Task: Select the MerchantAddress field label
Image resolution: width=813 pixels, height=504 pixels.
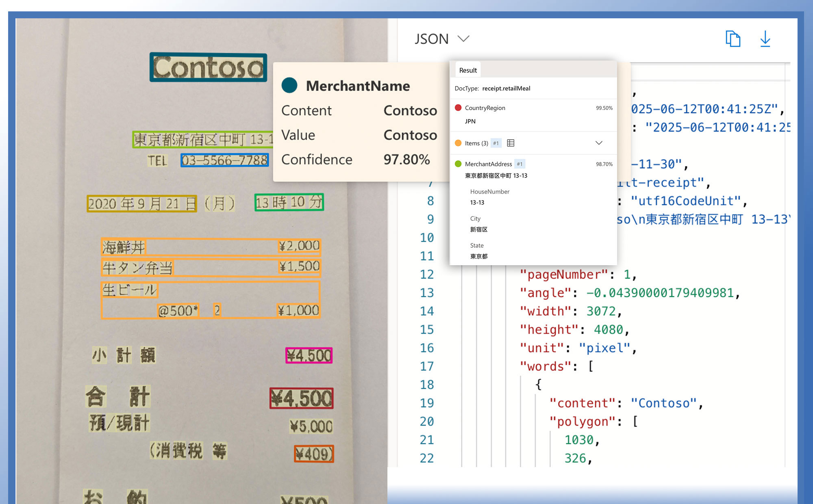Action: (x=488, y=164)
